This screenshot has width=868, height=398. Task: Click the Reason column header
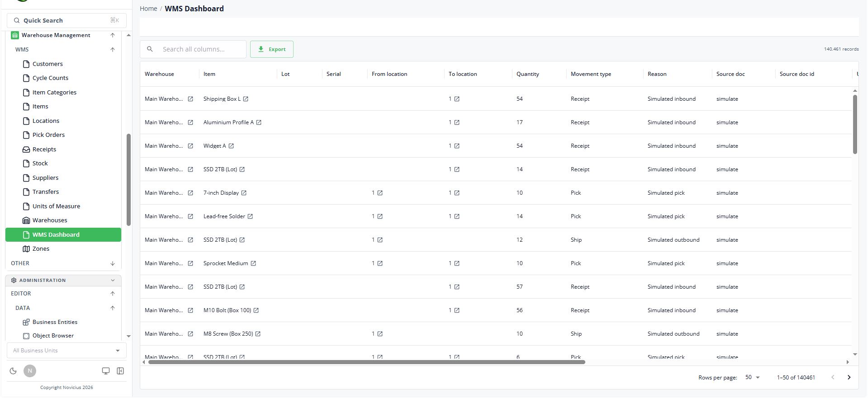pos(657,74)
